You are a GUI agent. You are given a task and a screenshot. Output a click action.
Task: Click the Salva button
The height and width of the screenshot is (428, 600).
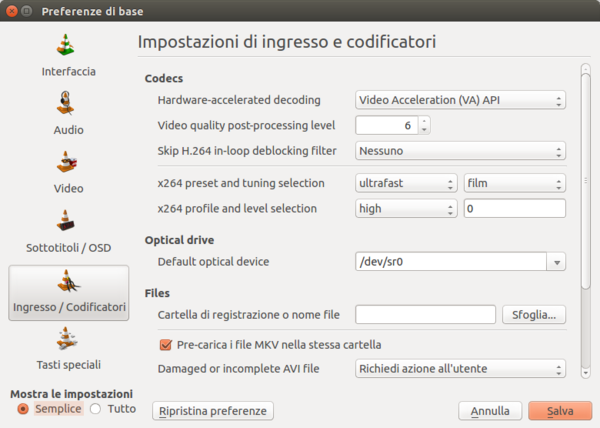click(559, 411)
